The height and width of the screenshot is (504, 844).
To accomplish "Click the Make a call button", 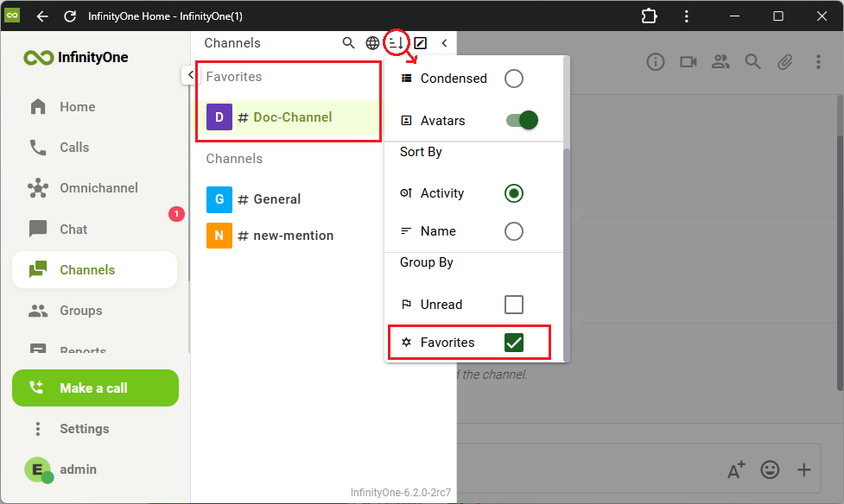I will 95,387.
